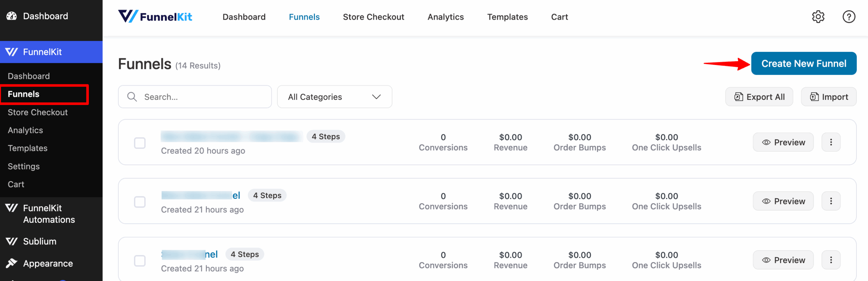Open more options for third funnel ending 'nel'

831,260
